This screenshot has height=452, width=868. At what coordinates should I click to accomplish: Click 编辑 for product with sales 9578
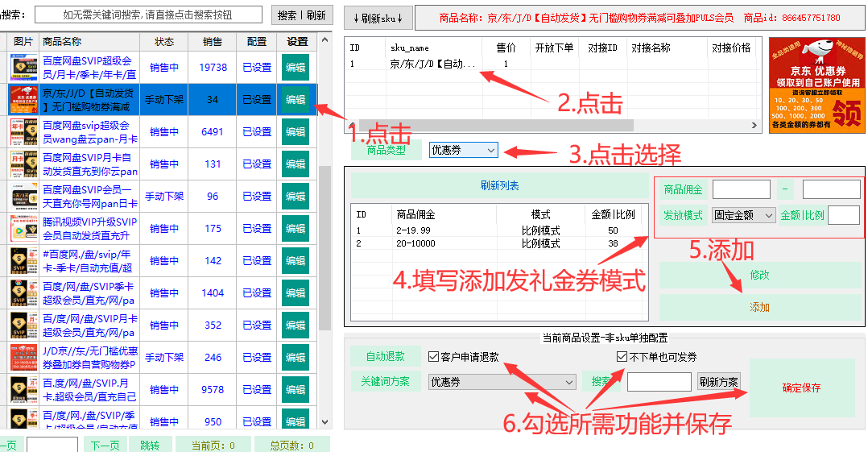point(295,389)
